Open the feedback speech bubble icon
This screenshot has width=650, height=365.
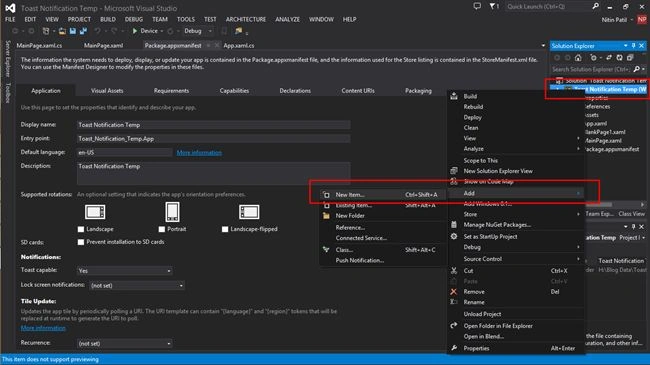tap(477, 6)
